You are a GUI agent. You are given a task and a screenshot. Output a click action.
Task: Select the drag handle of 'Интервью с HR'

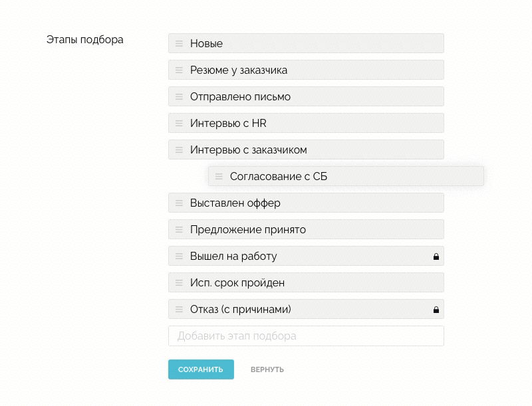(x=178, y=123)
